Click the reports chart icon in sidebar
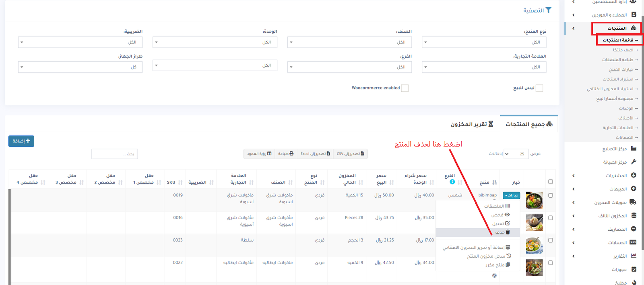Image resolution: width=644 pixels, height=285 pixels. tap(634, 256)
